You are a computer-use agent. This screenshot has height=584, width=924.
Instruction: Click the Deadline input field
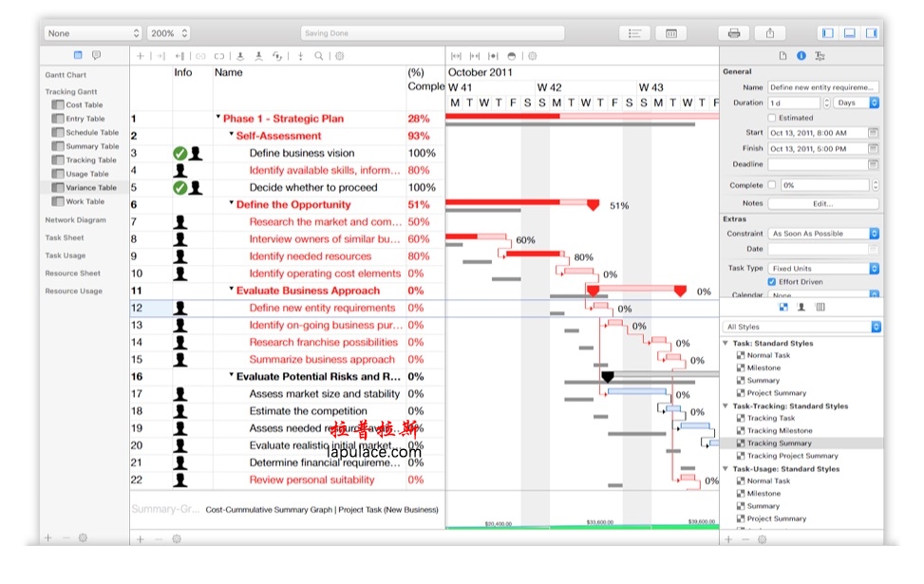pos(818,164)
